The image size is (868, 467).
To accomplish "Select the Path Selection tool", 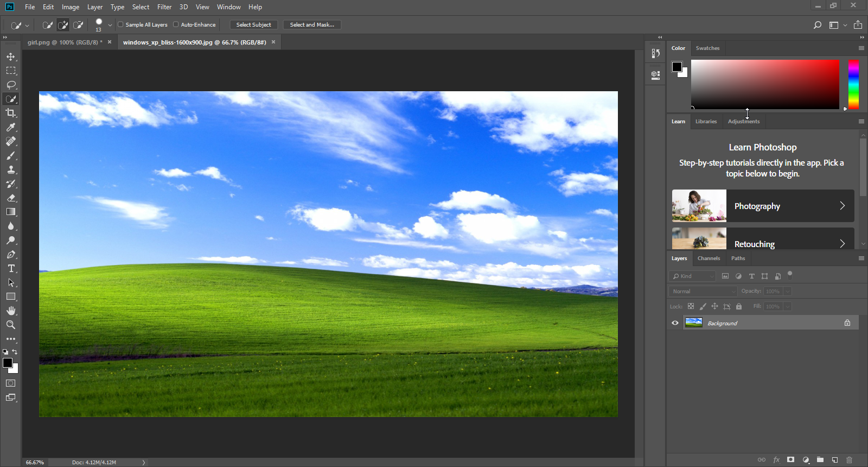I will (x=11, y=282).
